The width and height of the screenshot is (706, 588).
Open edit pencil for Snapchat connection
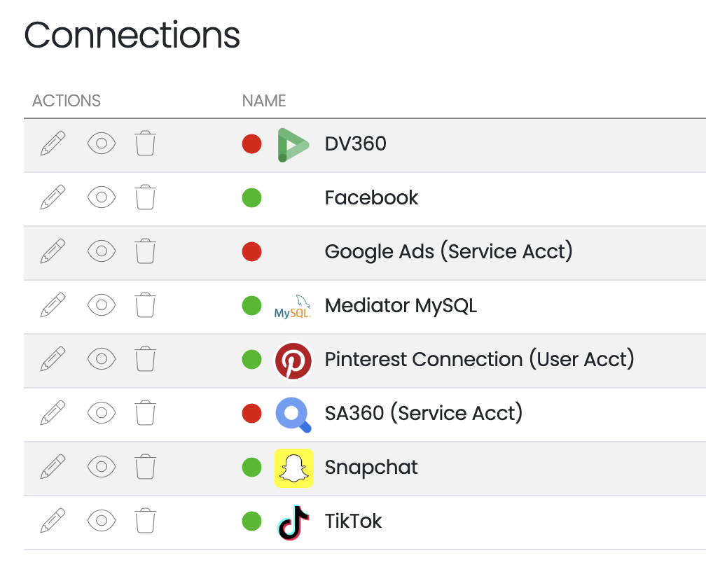pos(53,466)
